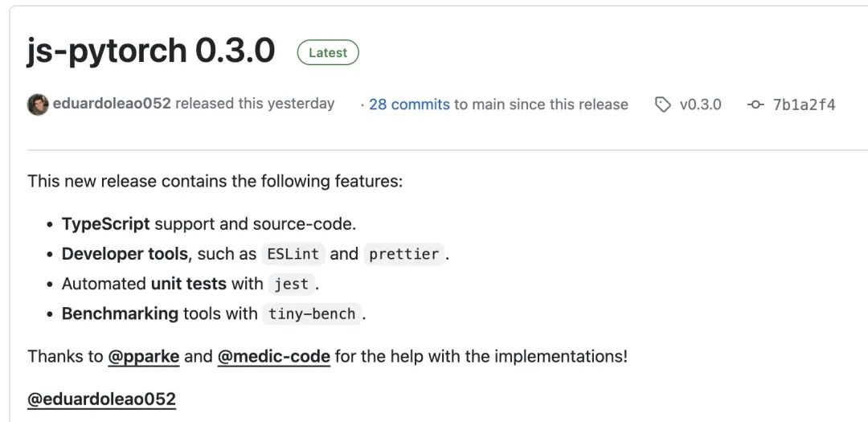
Task: Open the 7b1a2f4 commit hash
Action: [x=804, y=104]
